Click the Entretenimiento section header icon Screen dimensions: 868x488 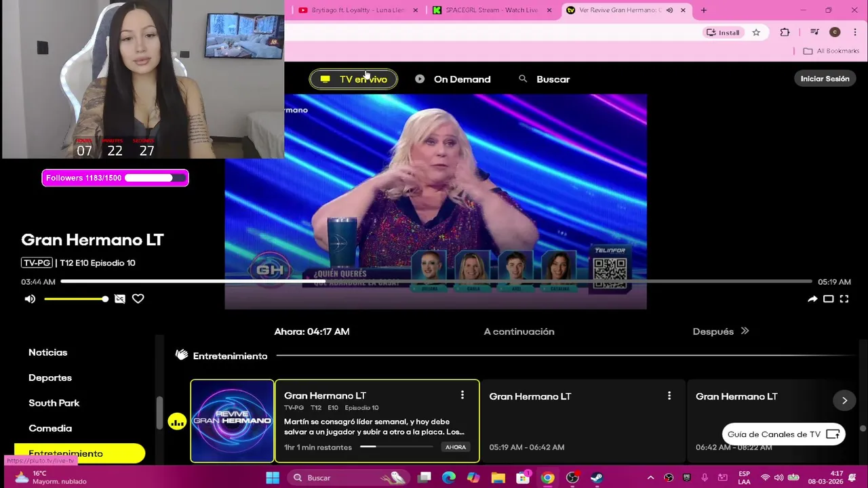pyautogui.click(x=182, y=355)
